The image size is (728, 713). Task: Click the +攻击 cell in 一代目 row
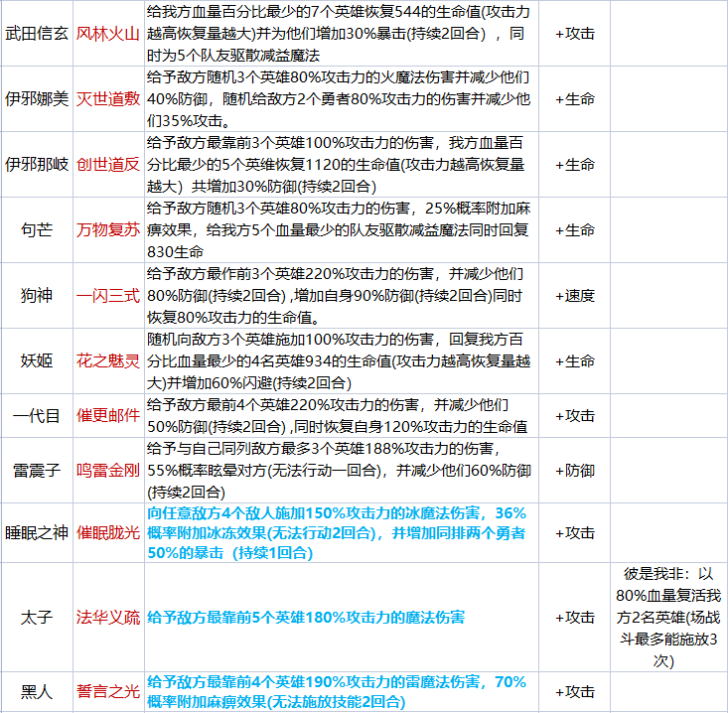[x=575, y=415]
